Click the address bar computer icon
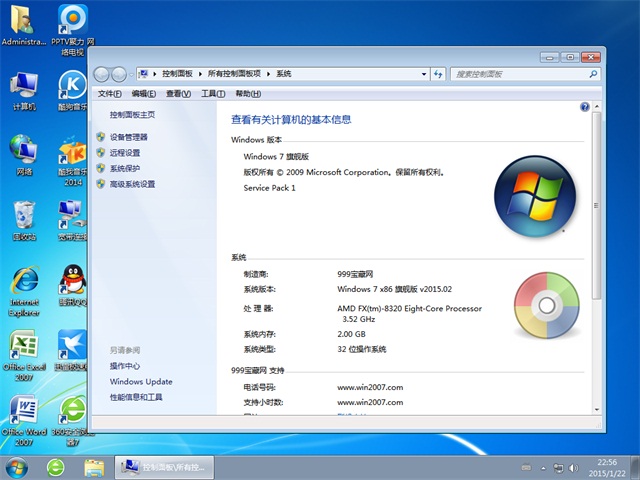The image size is (640, 480). coord(143,74)
